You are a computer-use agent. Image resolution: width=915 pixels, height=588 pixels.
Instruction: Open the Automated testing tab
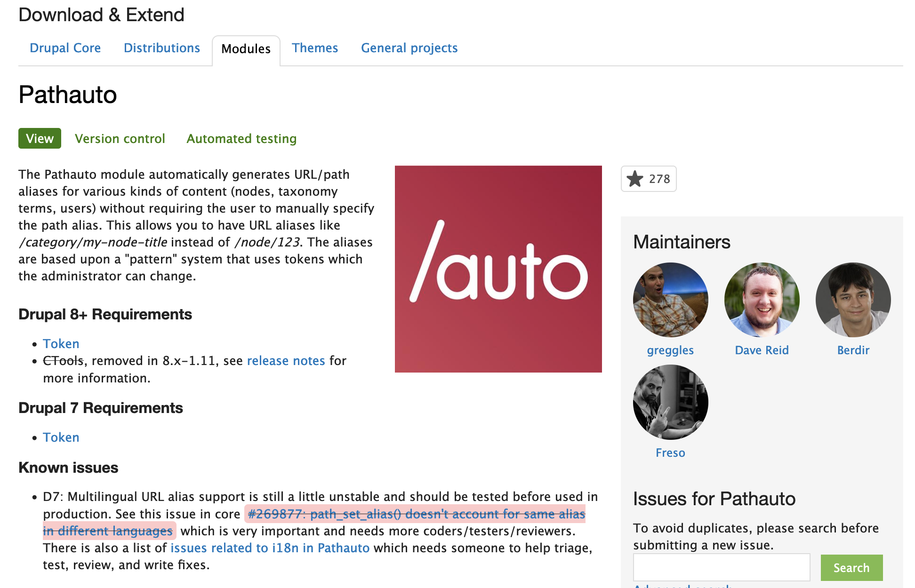coord(241,139)
